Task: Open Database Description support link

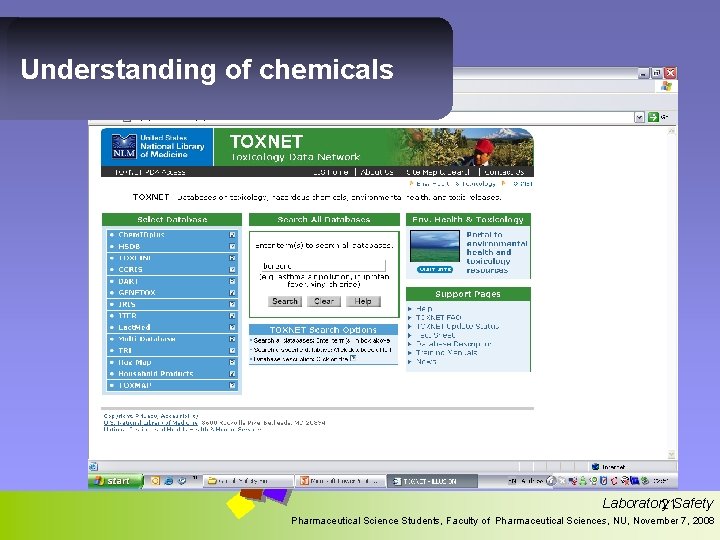Action: [x=453, y=344]
